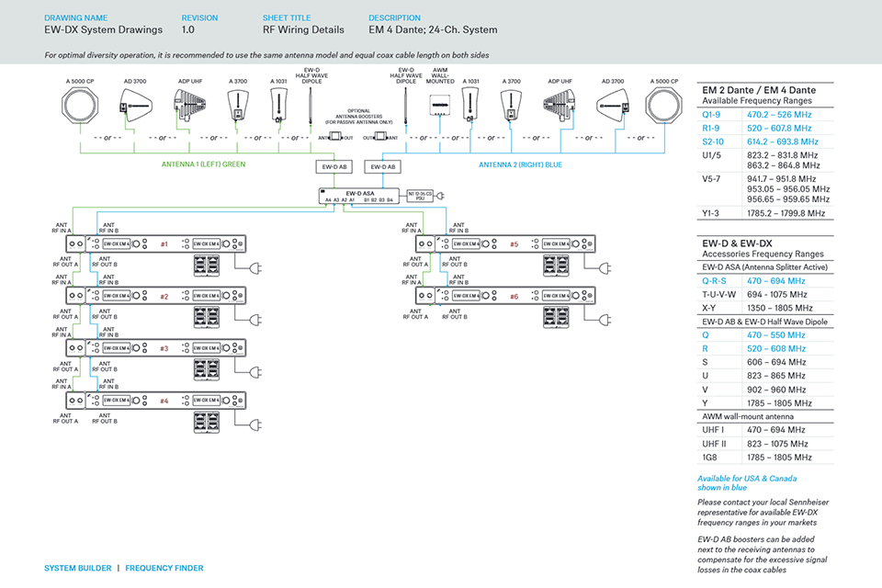Image resolution: width=882 pixels, height=588 pixels.
Task: Click the "UHF II" wall-mount antenna row label
Action: click(x=714, y=444)
